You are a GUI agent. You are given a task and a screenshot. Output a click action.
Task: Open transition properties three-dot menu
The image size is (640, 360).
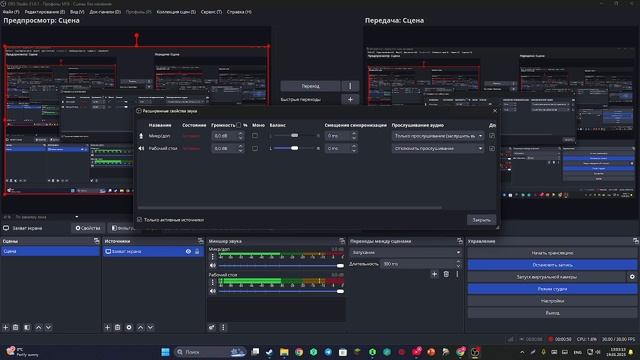coord(457,274)
